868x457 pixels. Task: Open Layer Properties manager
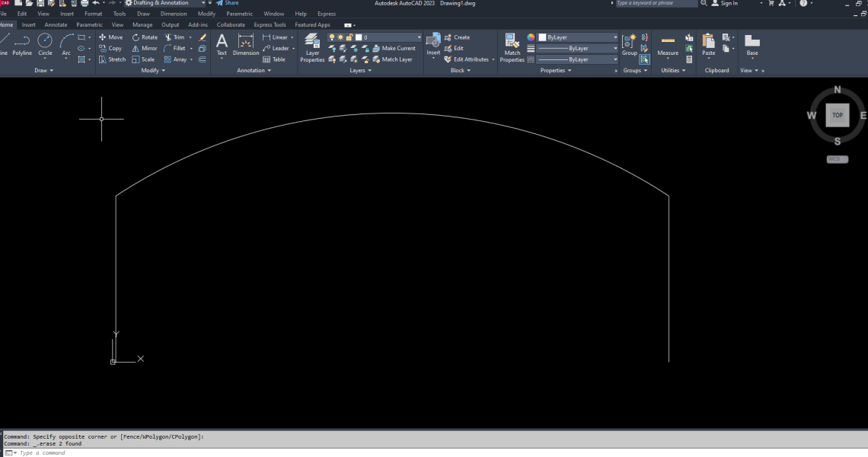click(x=312, y=48)
